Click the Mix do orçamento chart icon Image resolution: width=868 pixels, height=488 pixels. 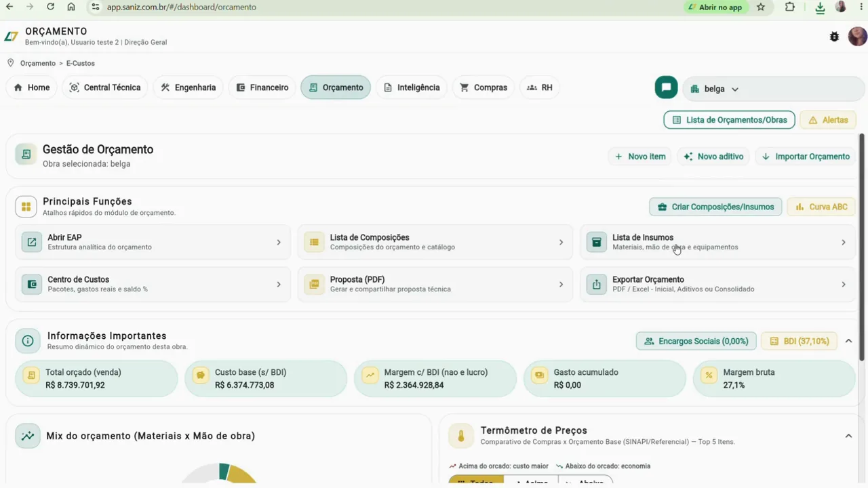[28, 436]
